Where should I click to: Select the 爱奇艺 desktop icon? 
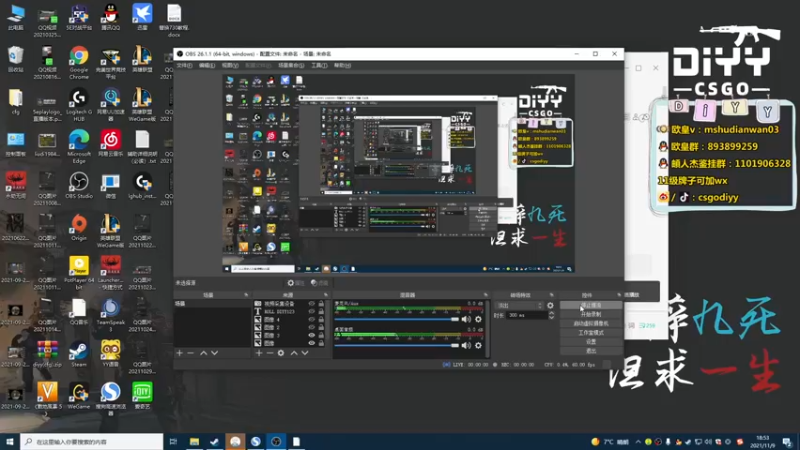(142, 396)
